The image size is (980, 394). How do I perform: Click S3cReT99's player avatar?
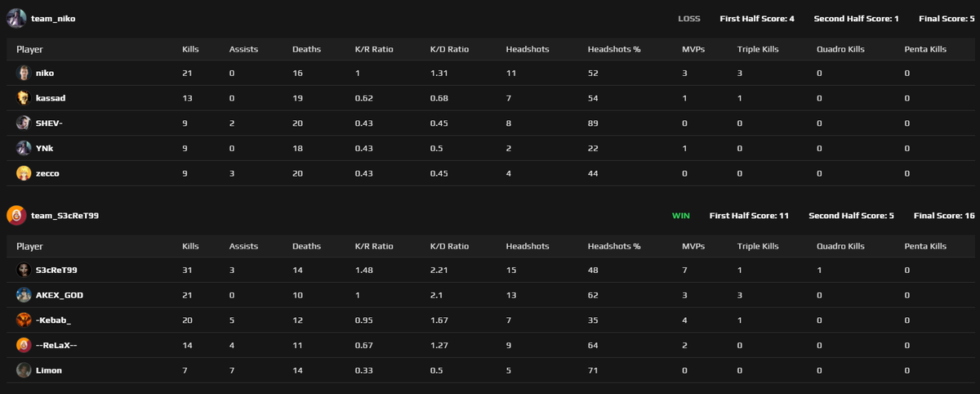tap(23, 270)
